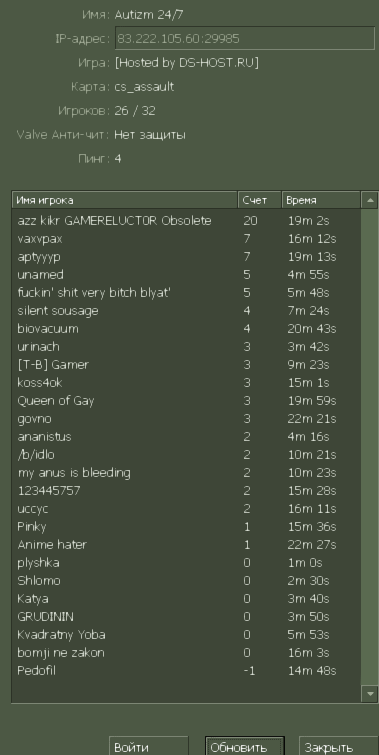The width and height of the screenshot is (379, 755).
Task: Close the dialog with Закрыть button
Action: pos(339,746)
